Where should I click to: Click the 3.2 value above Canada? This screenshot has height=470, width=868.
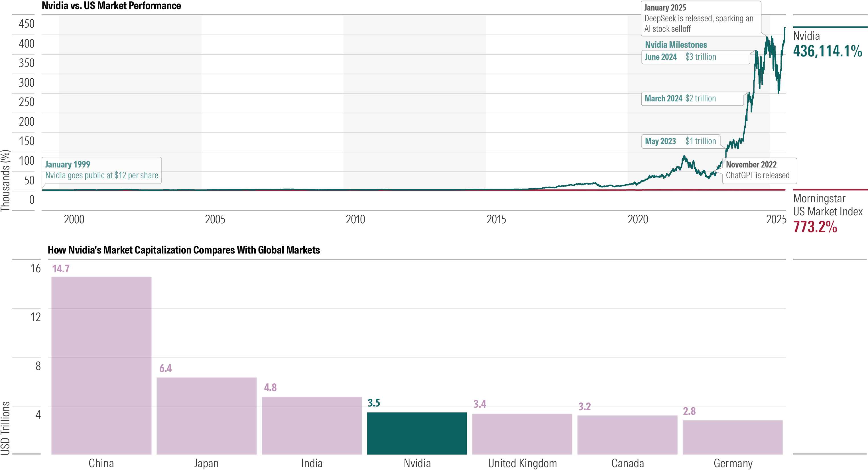coord(585,406)
